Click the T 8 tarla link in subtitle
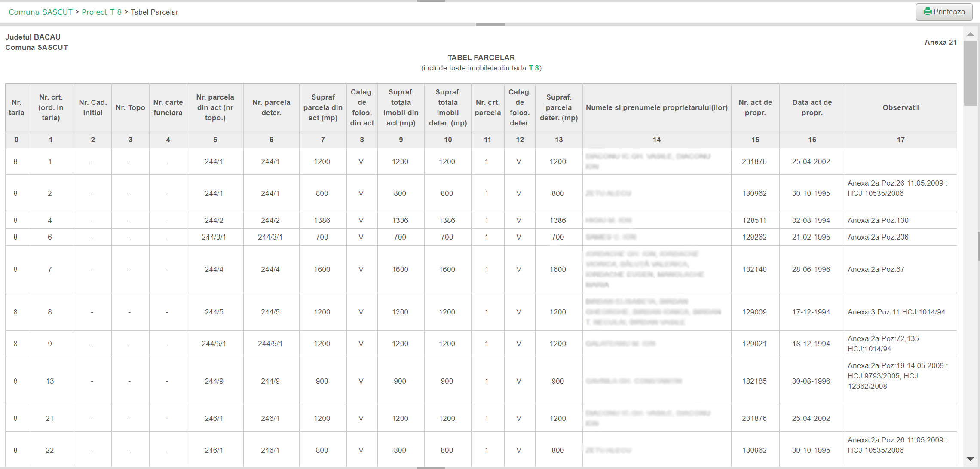980x469 pixels. [x=533, y=68]
